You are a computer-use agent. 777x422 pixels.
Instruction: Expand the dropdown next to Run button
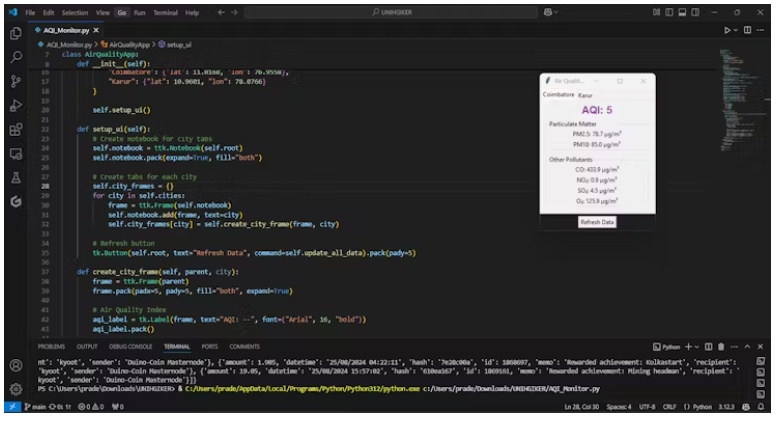pyautogui.click(x=736, y=31)
